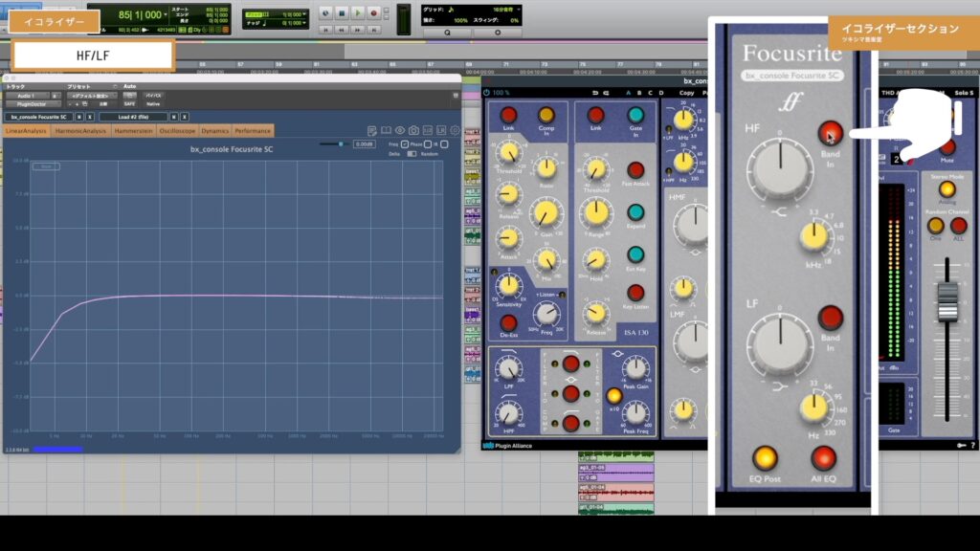The width and height of the screenshot is (980, 551).
Task: Click the Stereo Mode Analog button
Action: (947, 189)
